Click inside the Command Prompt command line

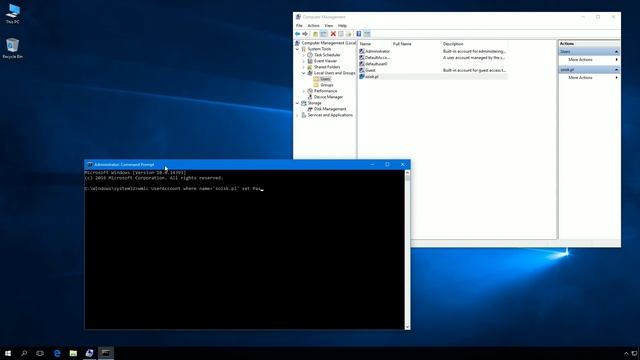173,189
